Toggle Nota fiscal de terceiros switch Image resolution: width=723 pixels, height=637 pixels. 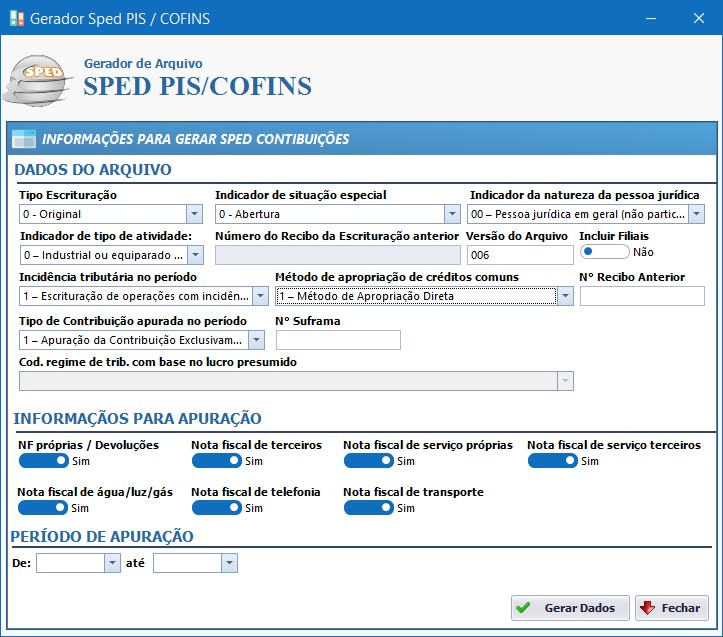[217, 461]
